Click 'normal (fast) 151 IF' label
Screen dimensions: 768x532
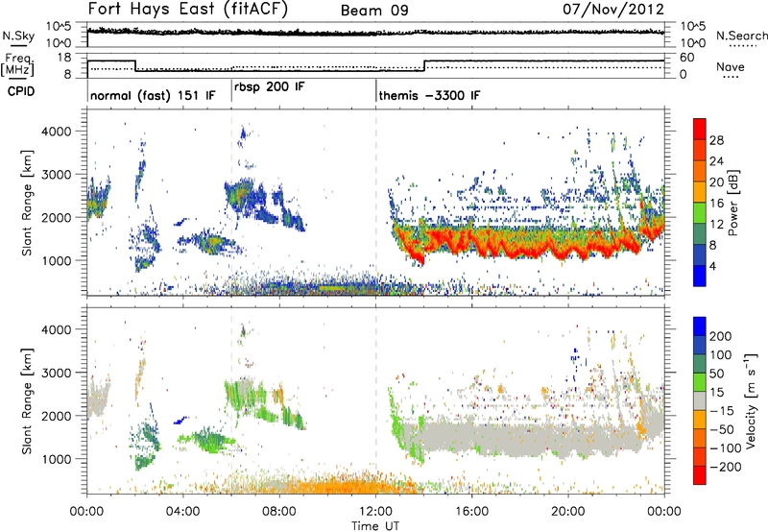(153, 95)
